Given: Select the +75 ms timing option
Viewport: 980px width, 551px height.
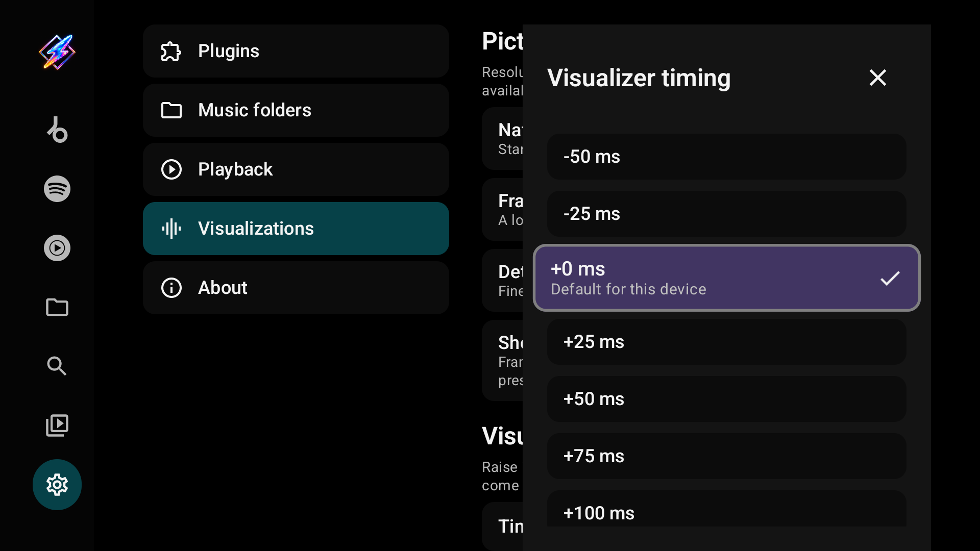Looking at the screenshot, I should click(727, 456).
